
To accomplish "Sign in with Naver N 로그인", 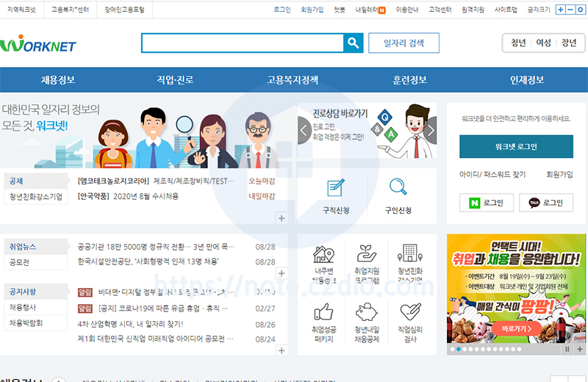I will [486, 203].
